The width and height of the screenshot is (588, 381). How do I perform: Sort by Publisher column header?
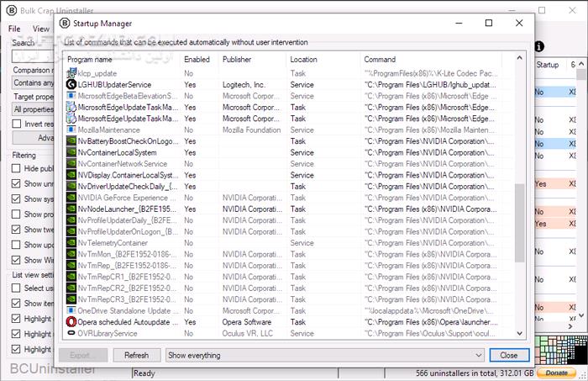point(237,60)
